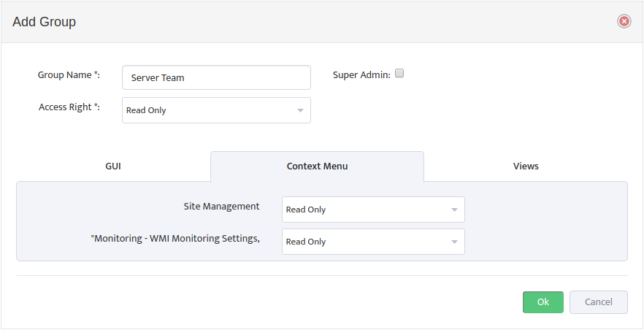Screen dimensions: 644x330
Task: Click the Cancel button
Action: coord(599,302)
